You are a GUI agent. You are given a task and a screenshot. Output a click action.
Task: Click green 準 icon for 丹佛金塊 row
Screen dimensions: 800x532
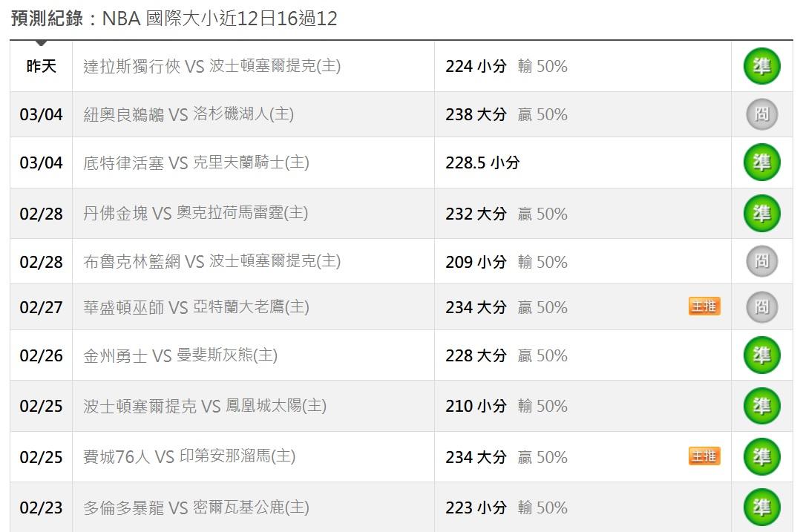[x=761, y=214]
